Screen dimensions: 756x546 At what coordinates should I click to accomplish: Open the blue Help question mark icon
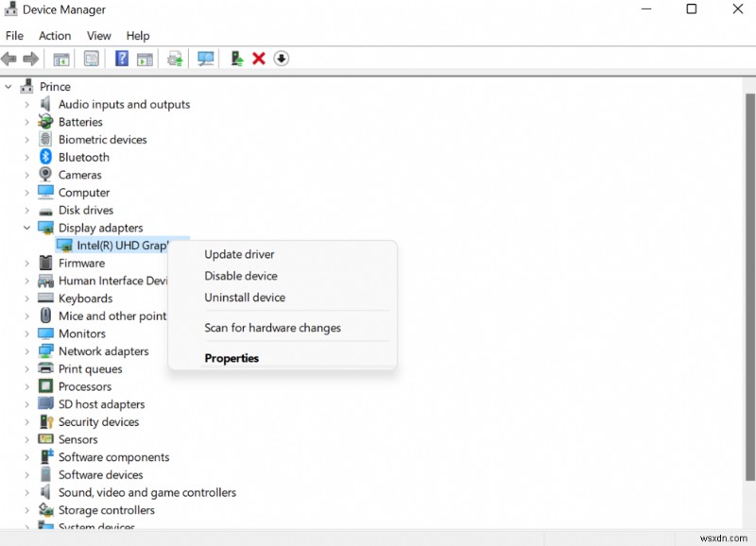point(122,59)
